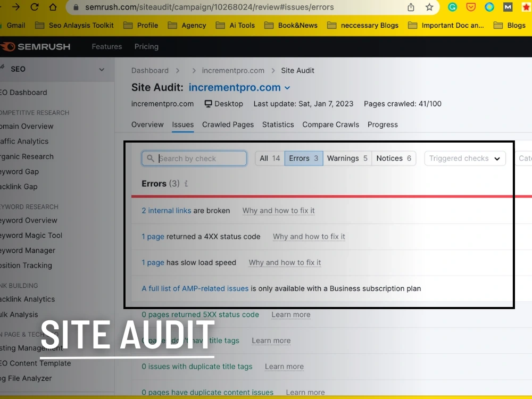
Task: Open the M extension icon
Action: coord(508,7)
